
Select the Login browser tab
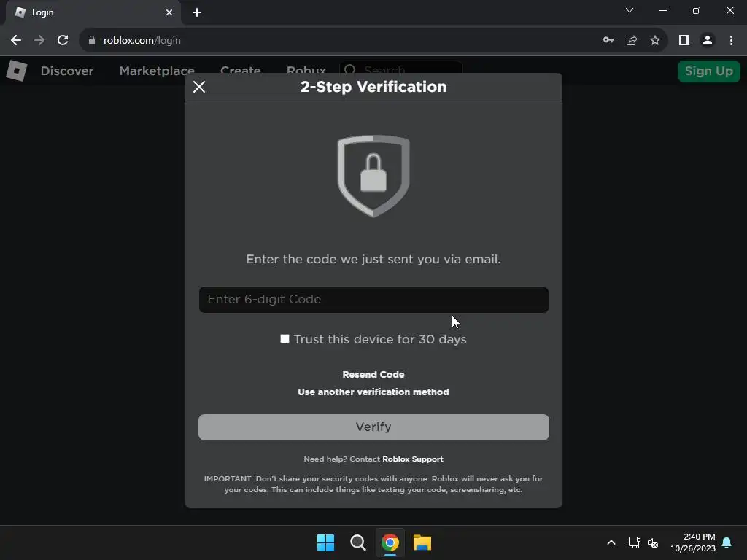[93, 12]
